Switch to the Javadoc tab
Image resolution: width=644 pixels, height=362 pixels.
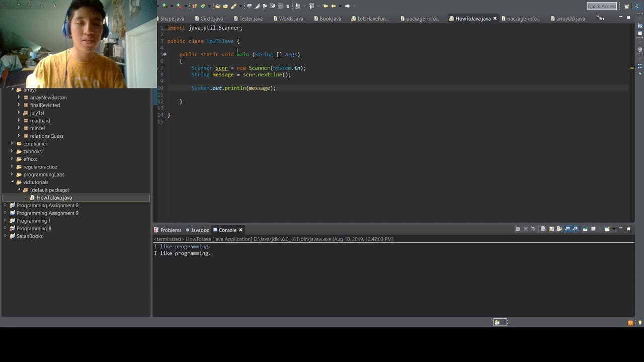point(197,230)
